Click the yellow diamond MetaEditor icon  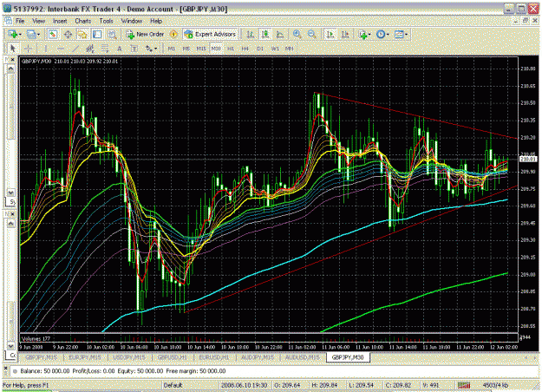tap(173, 34)
